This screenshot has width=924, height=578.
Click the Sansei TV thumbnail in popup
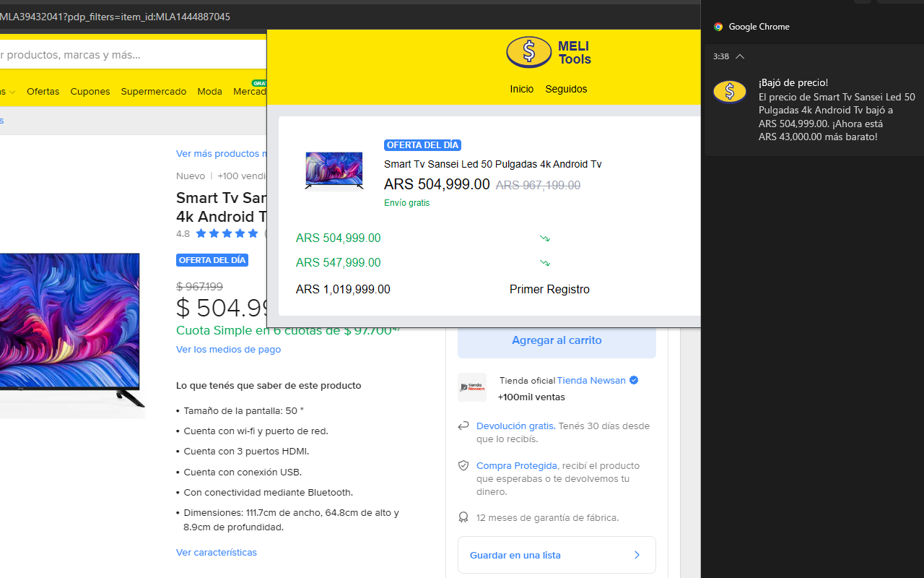334,171
